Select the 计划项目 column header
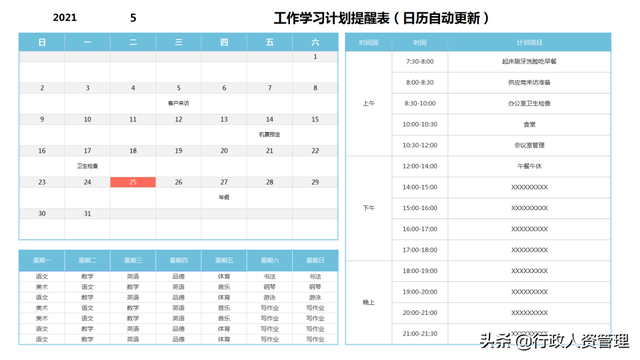Viewport: 640px width, 360px height. (x=529, y=42)
